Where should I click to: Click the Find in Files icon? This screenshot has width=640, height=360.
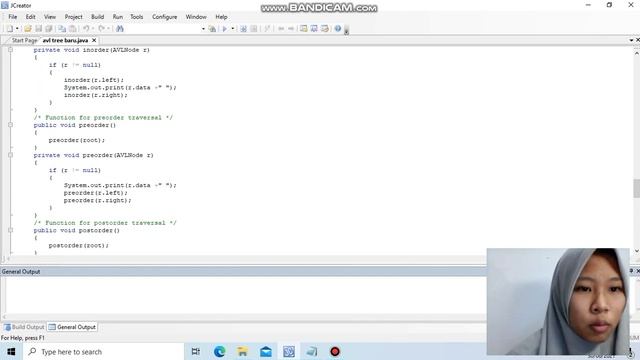point(212,29)
